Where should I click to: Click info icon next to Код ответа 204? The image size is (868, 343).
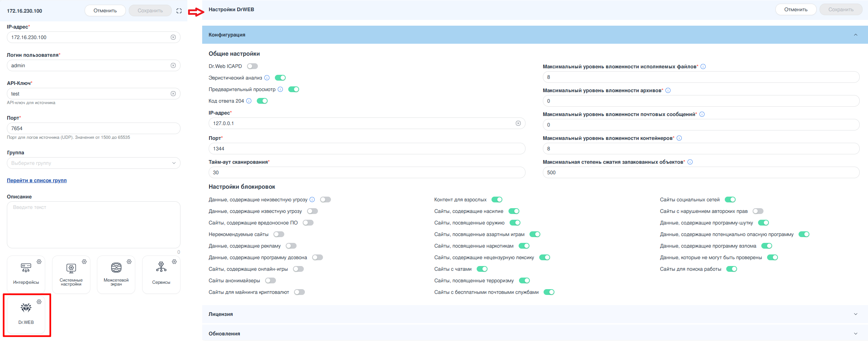click(x=249, y=101)
